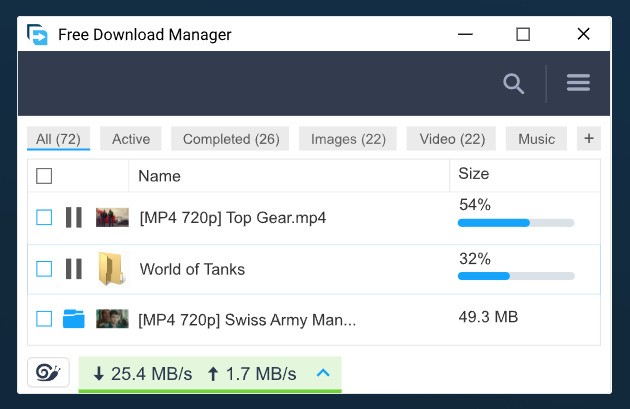This screenshot has height=409, width=630.
Task: Switch to the Completed (26) tab
Action: [x=231, y=139]
